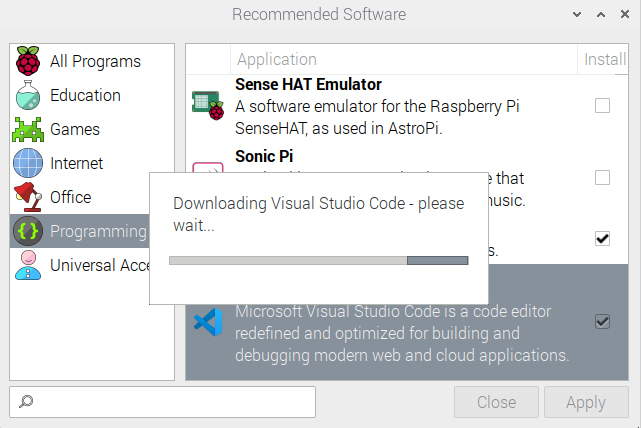Open the Office category
This screenshot has width=641, height=428.
click(x=80, y=197)
